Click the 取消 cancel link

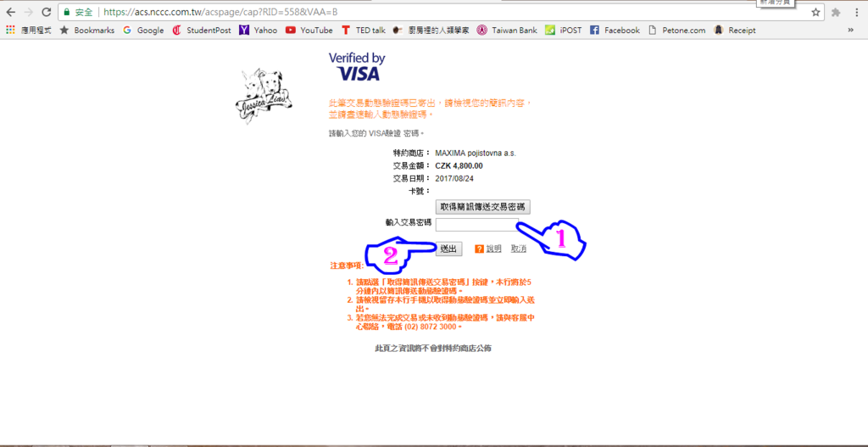pos(519,249)
